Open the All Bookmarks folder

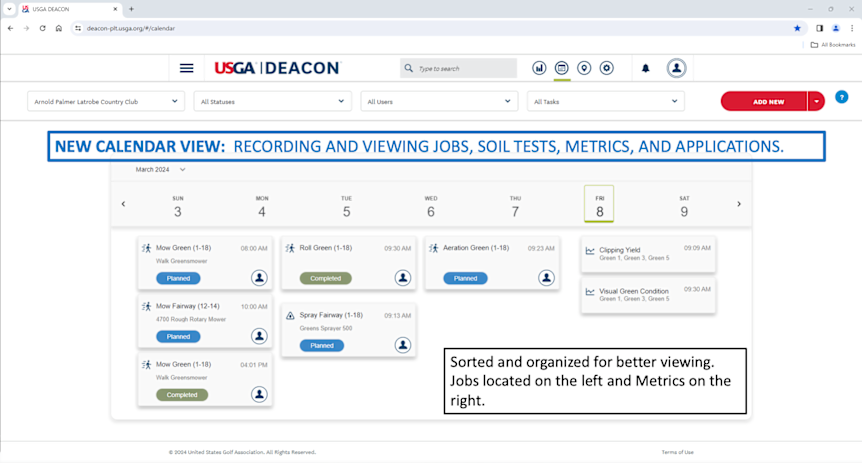833,45
